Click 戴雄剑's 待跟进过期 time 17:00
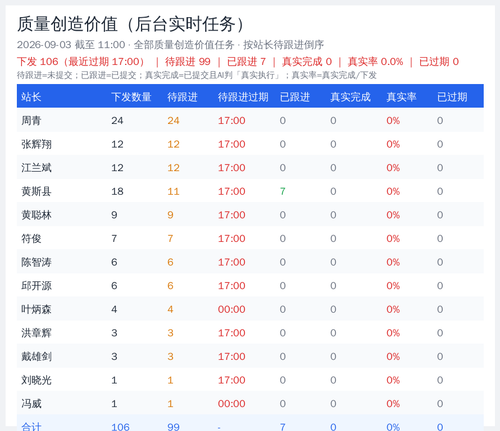The width and height of the screenshot is (500, 431). pos(232,357)
